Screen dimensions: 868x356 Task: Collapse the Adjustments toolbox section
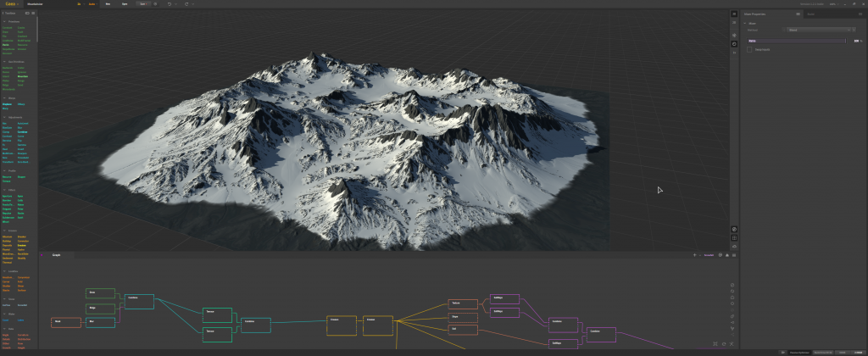click(x=4, y=117)
